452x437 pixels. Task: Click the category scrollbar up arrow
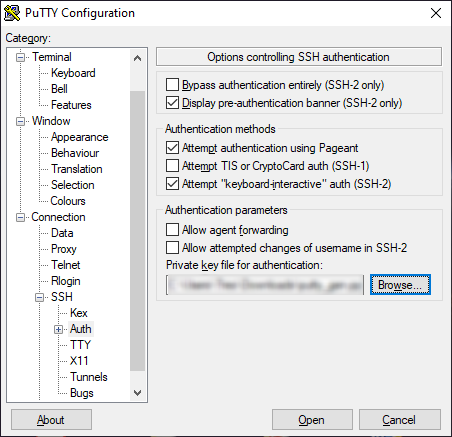click(x=137, y=58)
